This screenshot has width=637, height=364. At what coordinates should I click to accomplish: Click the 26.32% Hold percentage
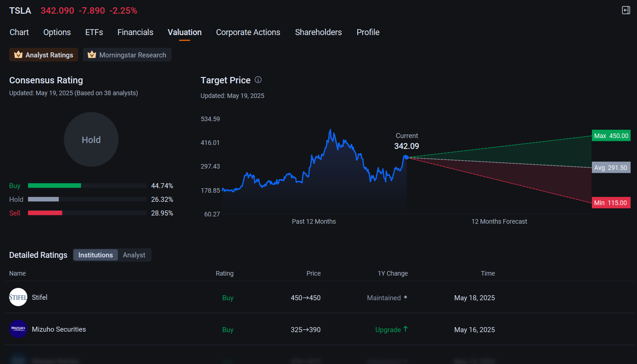[162, 199]
